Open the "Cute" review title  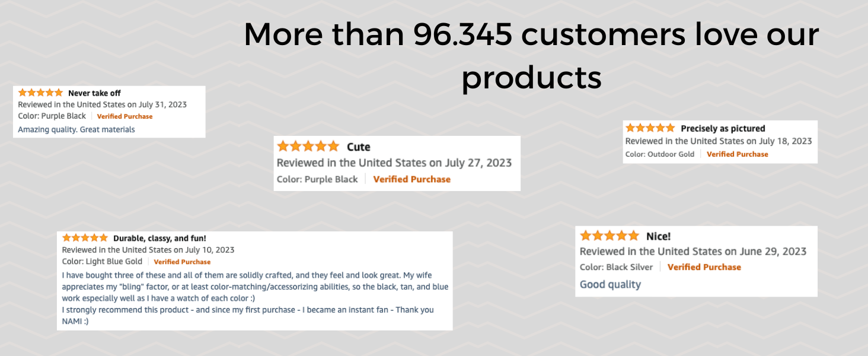pos(358,147)
